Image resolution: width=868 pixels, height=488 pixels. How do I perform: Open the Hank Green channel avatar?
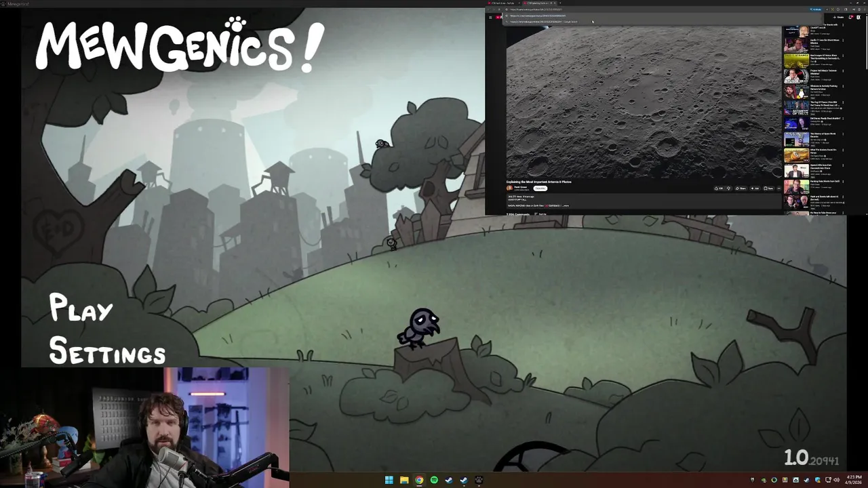pos(509,188)
